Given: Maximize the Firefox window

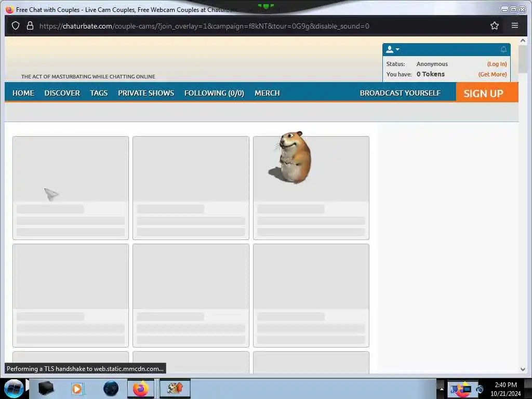Looking at the screenshot, I should [x=513, y=10].
